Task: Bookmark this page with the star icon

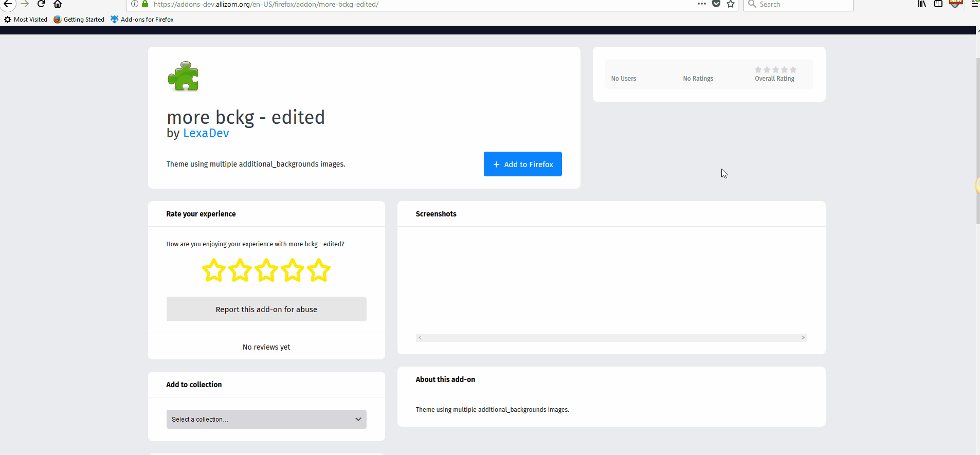Action: 731,4
